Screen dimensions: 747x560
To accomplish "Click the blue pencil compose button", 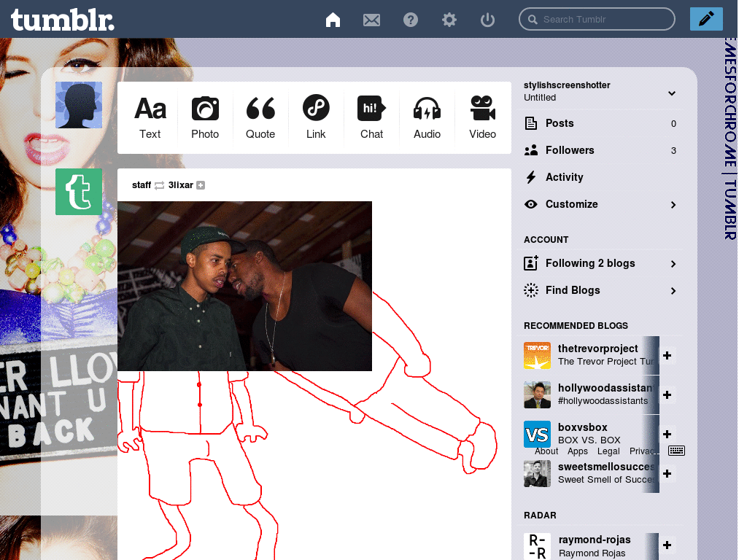I will (706, 19).
